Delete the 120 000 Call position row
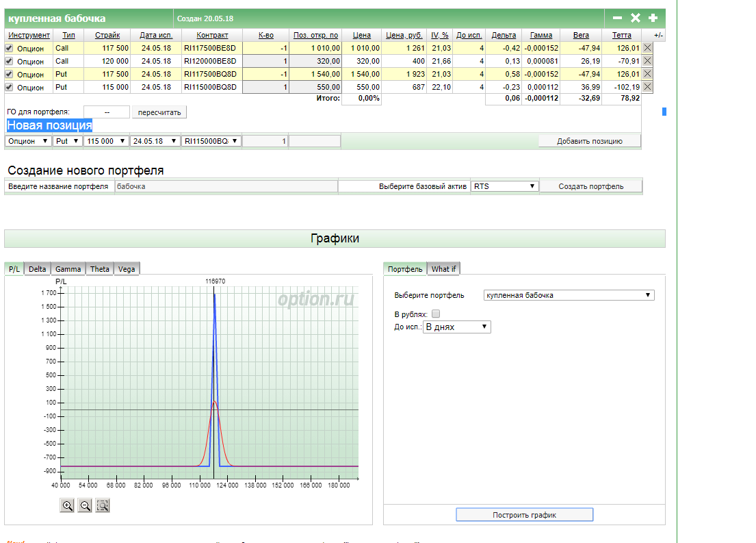This screenshot has width=756, height=543. click(x=647, y=61)
